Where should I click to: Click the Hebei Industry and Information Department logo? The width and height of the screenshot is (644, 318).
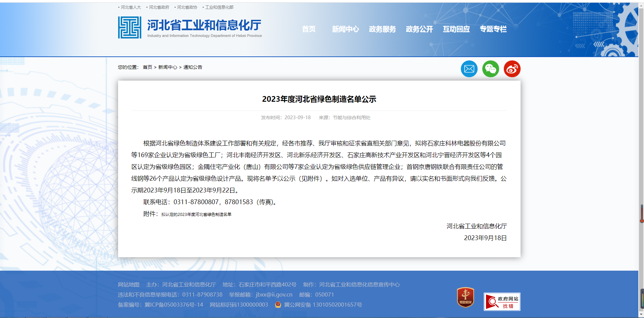129,27
